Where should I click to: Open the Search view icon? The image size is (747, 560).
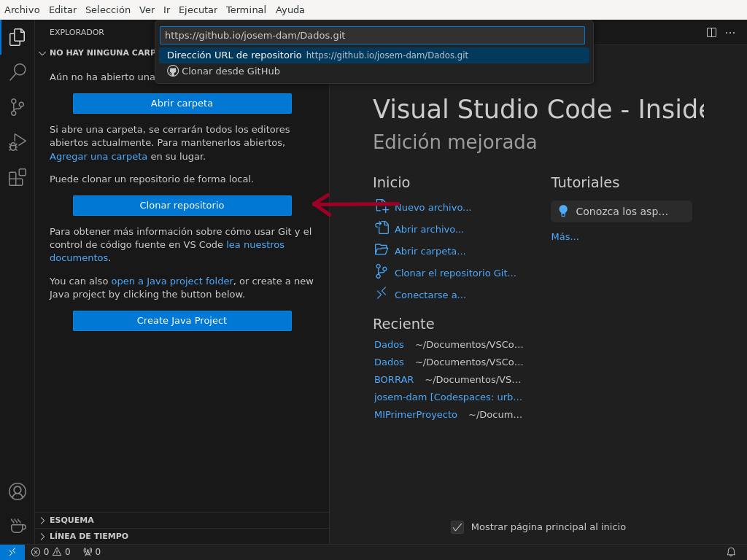pyautogui.click(x=18, y=72)
